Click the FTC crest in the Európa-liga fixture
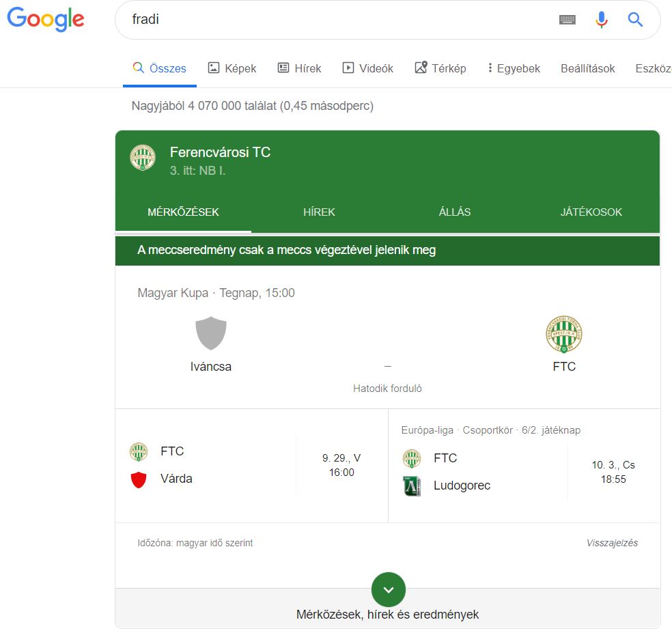The height and width of the screenshot is (633, 672). tap(412, 459)
